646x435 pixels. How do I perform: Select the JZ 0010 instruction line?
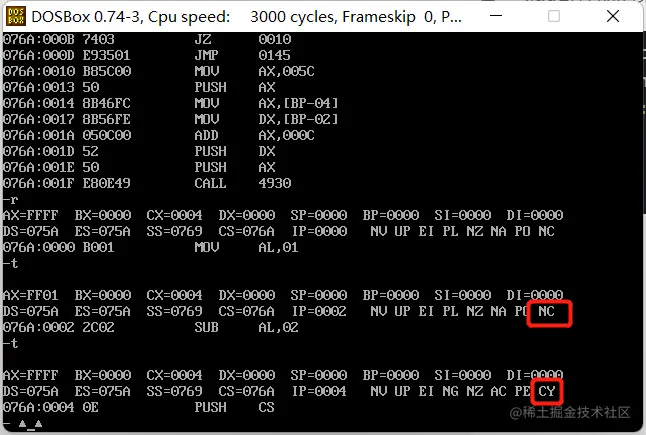(x=147, y=39)
